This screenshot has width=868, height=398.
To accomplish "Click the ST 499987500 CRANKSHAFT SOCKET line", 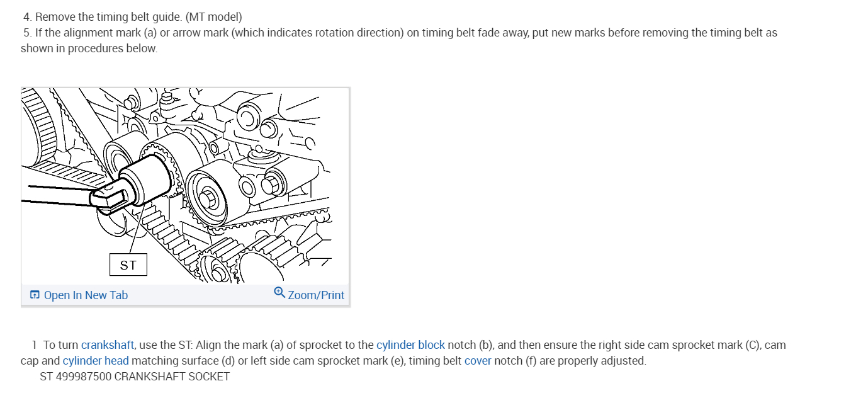I will 135,377.
